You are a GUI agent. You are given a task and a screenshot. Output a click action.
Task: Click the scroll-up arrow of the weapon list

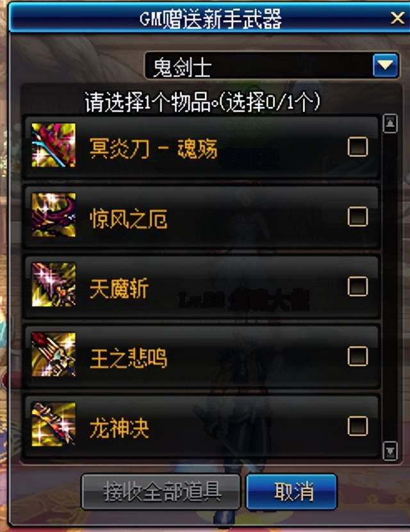tap(390, 124)
